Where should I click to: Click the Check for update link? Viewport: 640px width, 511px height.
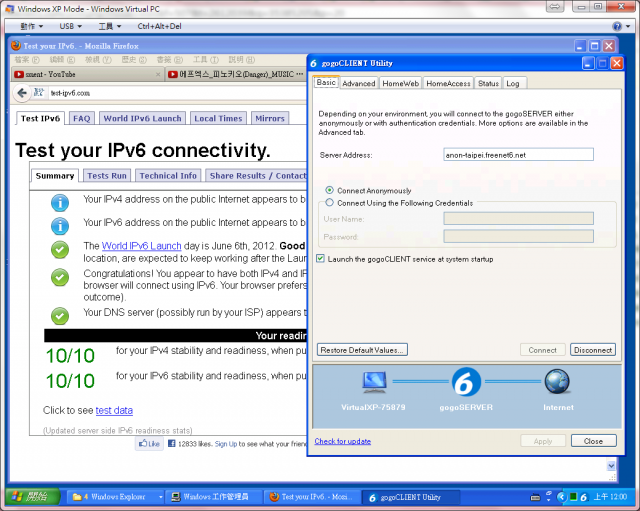342,441
